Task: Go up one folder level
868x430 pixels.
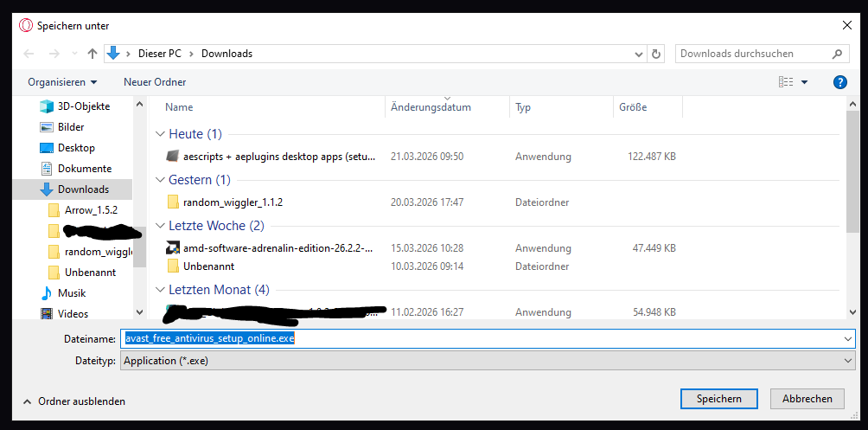Action: click(93, 54)
